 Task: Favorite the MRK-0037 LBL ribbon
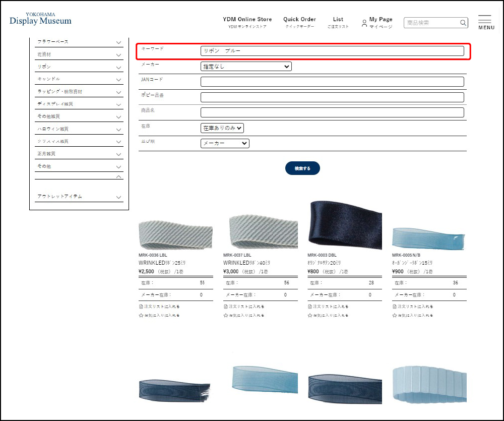point(244,315)
